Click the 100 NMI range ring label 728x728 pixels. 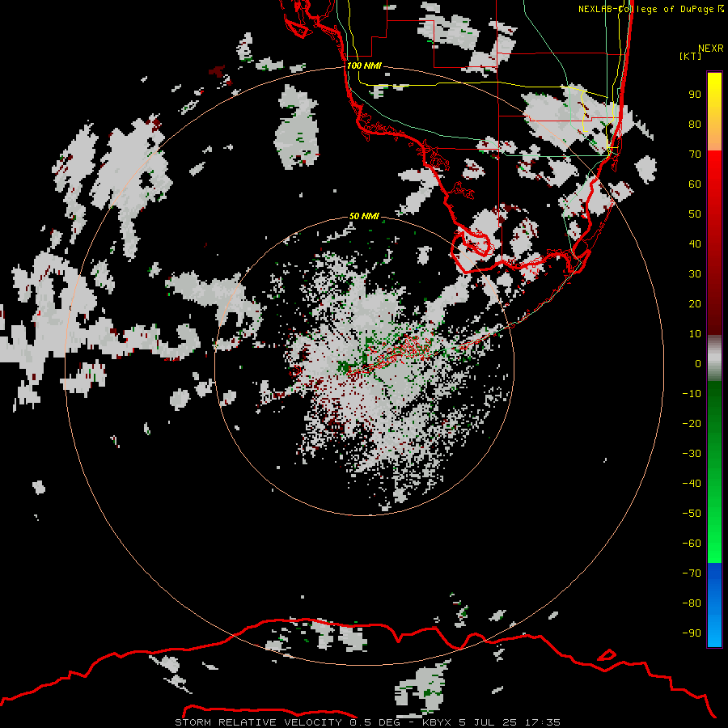pos(364,66)
